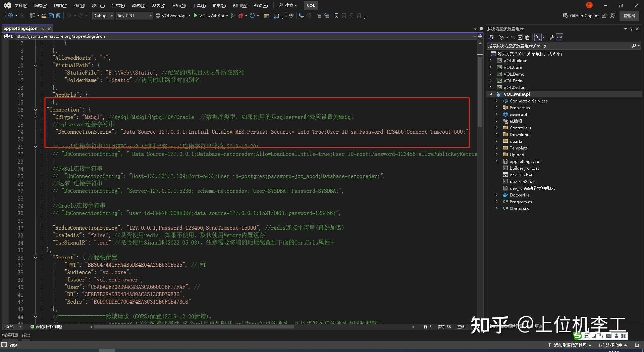The width and height of the screenshot is (644, 352).
Task: Toggle the Preview Selected Items icon
Action: click(x=559, y=37)
